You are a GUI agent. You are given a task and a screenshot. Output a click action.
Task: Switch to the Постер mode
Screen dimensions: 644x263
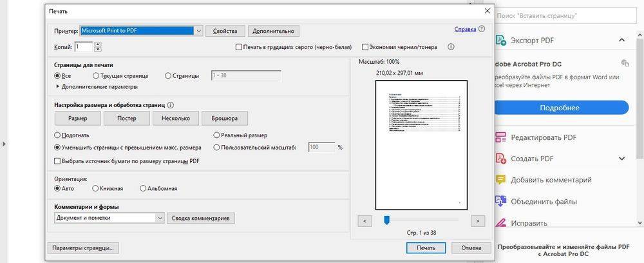126,119
